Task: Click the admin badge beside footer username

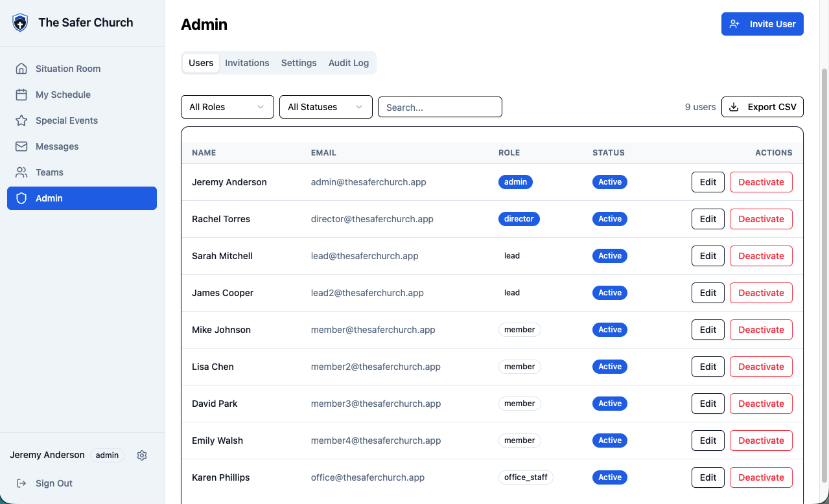Action: click(107, 455)
